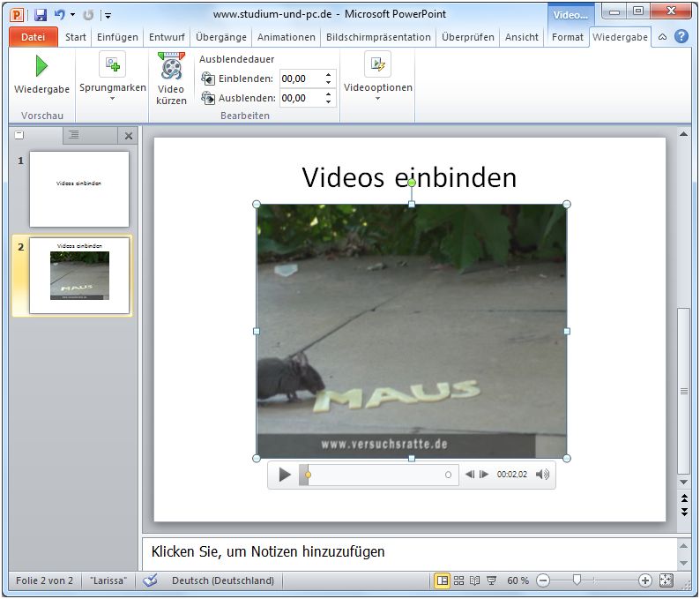Screen dimensions: 700x599
Task: Go to next slide with double down arrow
Action: [x=684, y=512]
